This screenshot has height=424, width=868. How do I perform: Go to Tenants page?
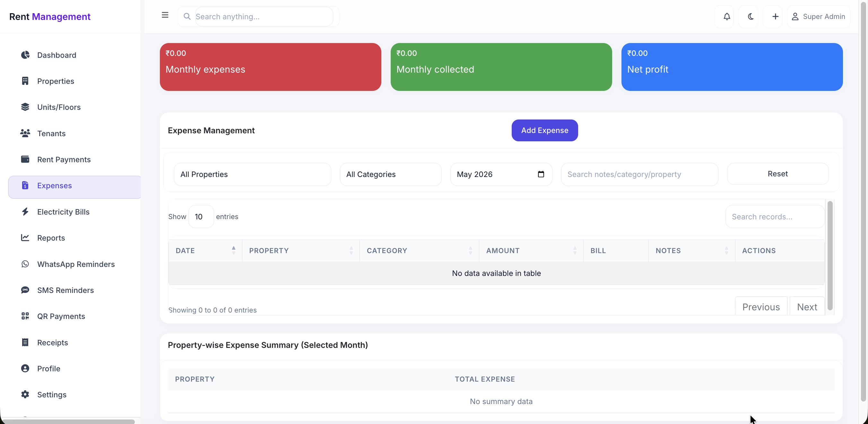pos(74,133)
